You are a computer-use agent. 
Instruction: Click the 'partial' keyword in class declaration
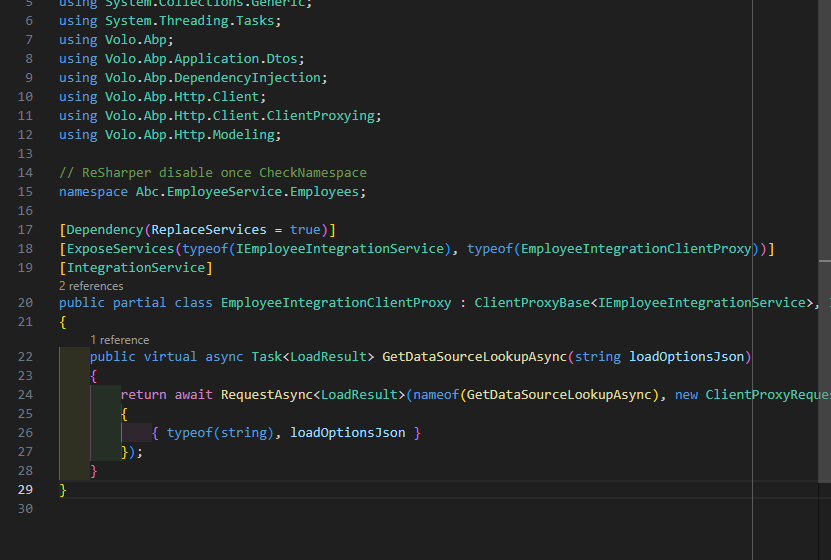(x=140, y=303)
